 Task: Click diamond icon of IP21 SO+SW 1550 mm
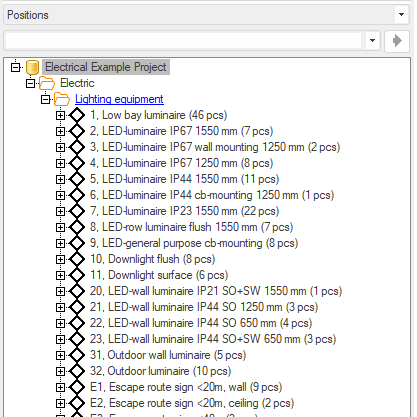coord(77,291)
